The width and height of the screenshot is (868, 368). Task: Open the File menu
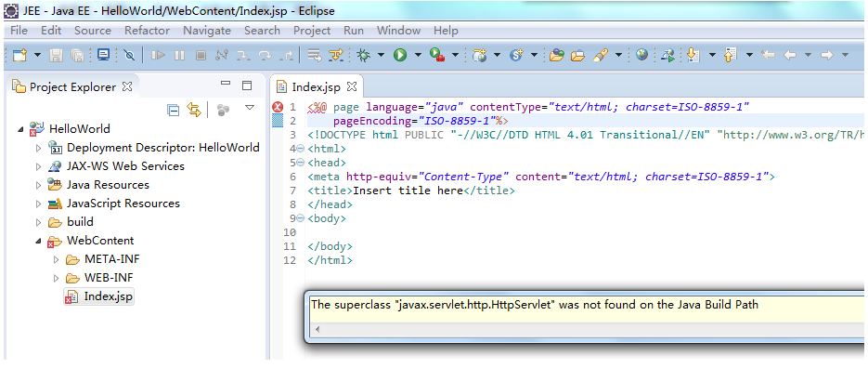pos(19,31)
